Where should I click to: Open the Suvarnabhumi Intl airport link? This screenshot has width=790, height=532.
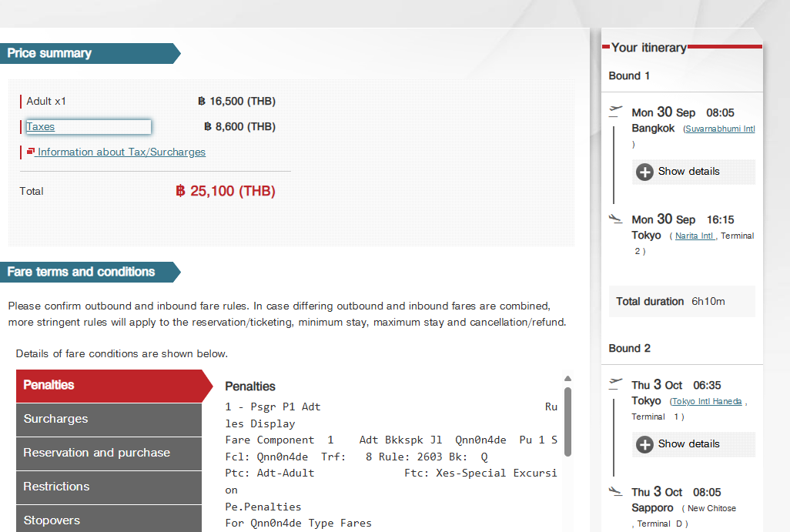tap(720, 129)
